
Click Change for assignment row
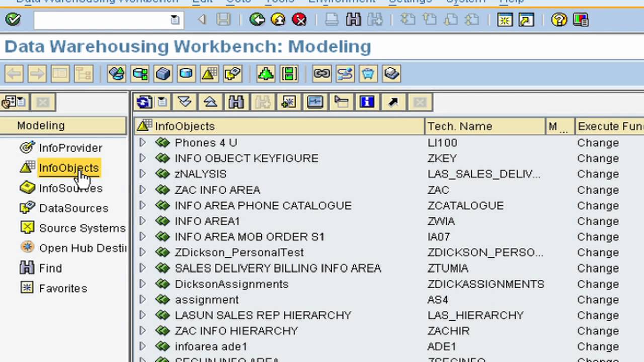pos(598,300)
